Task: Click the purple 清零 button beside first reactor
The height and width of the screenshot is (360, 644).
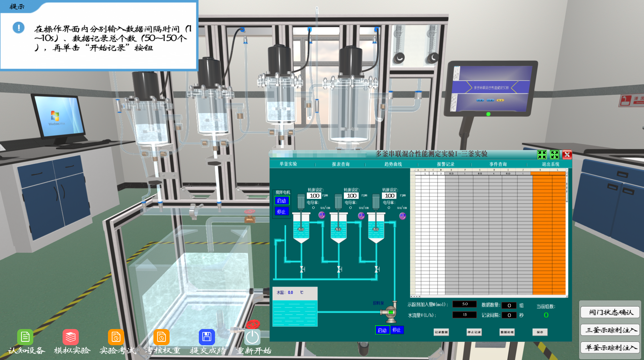Action: (322, 215)
